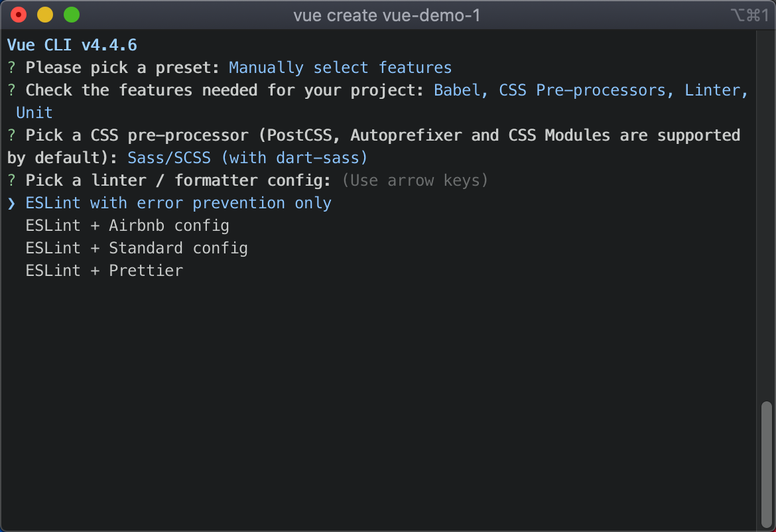Click the window title 'vue create vue-demo-1'
The width and height of the screenshot is (776, 532).
click(x=387, y=15)
